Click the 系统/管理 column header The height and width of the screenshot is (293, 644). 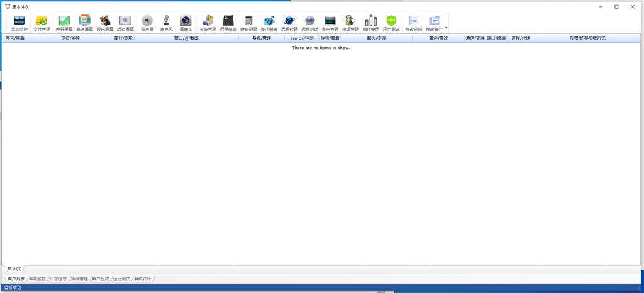click(x=261, y=38)
